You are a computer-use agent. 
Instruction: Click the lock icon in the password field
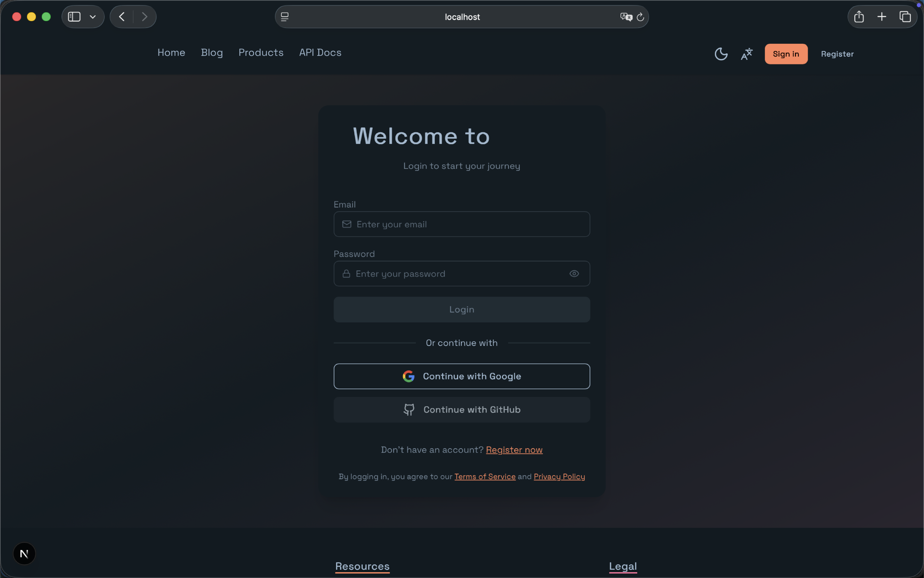(346, 274)
